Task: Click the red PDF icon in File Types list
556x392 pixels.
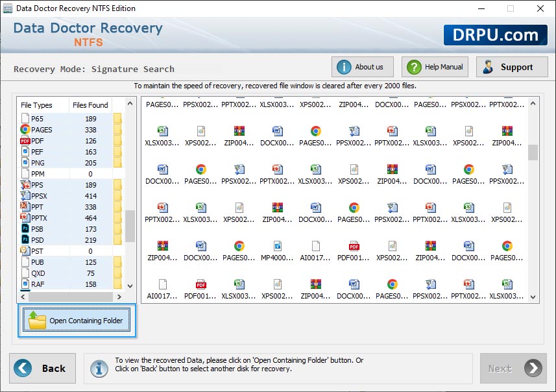Action: tap(25, 141)
